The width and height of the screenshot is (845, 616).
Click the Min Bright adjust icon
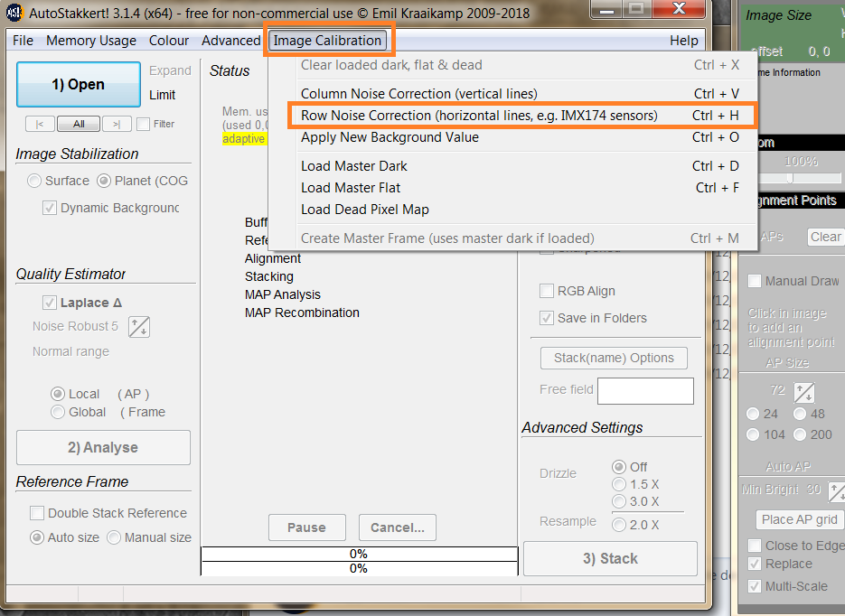836,491
